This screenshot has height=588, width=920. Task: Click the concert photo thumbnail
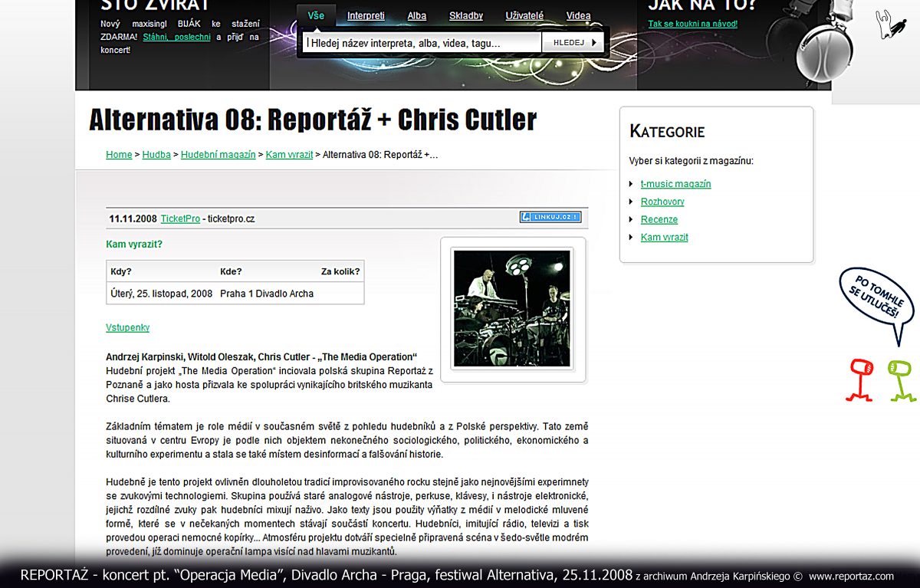coord(511,307)
